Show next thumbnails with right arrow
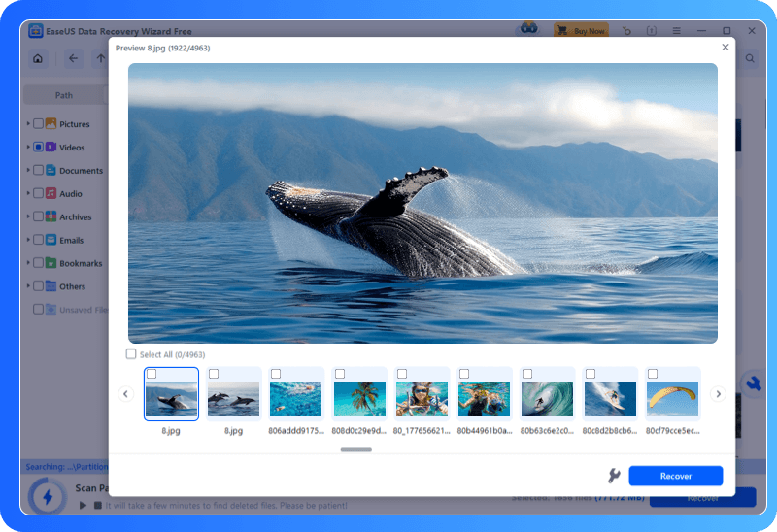The height and width of the screenshot is (532, 777). click(x=718, y=394)
